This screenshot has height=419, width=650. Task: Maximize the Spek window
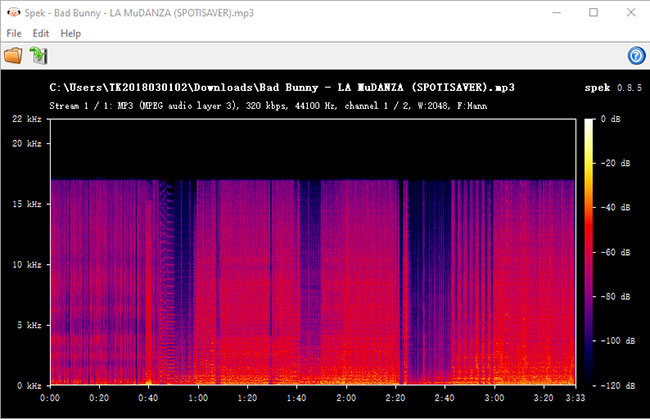click(x=594, y=12)
